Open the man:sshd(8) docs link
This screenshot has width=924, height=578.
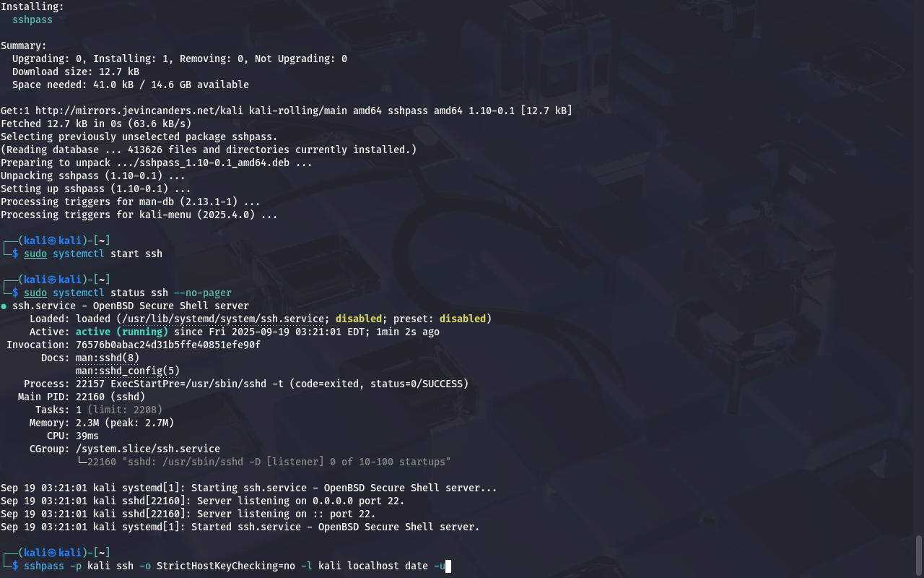click(108, 358)
